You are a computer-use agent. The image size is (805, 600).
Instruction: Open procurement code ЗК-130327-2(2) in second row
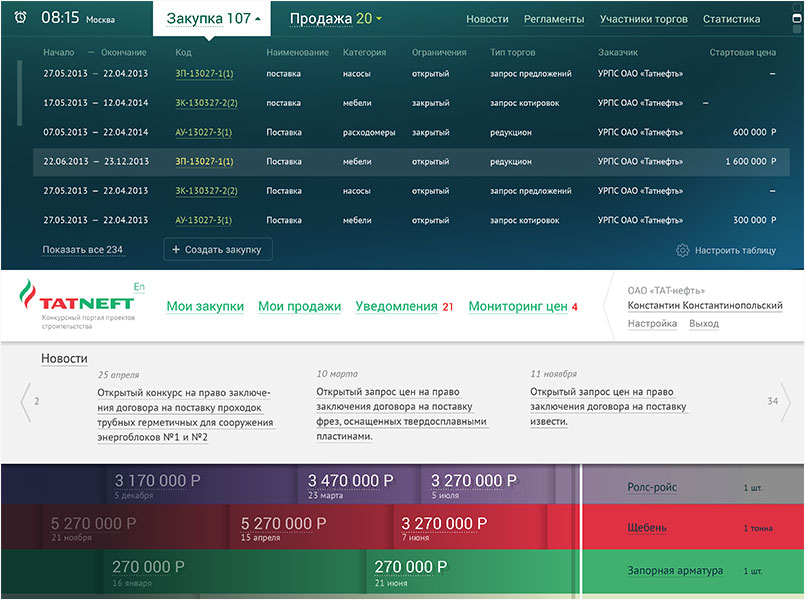coord(206,103)
